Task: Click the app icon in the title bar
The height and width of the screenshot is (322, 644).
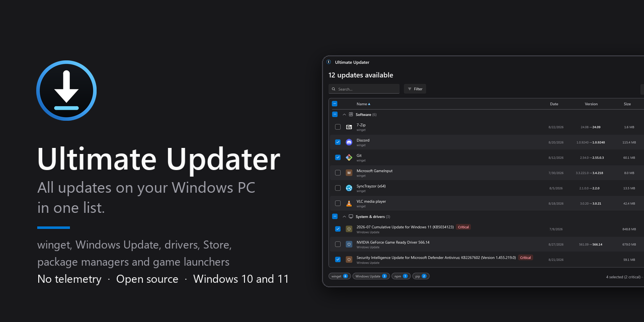Action: [x=329, y=62]
